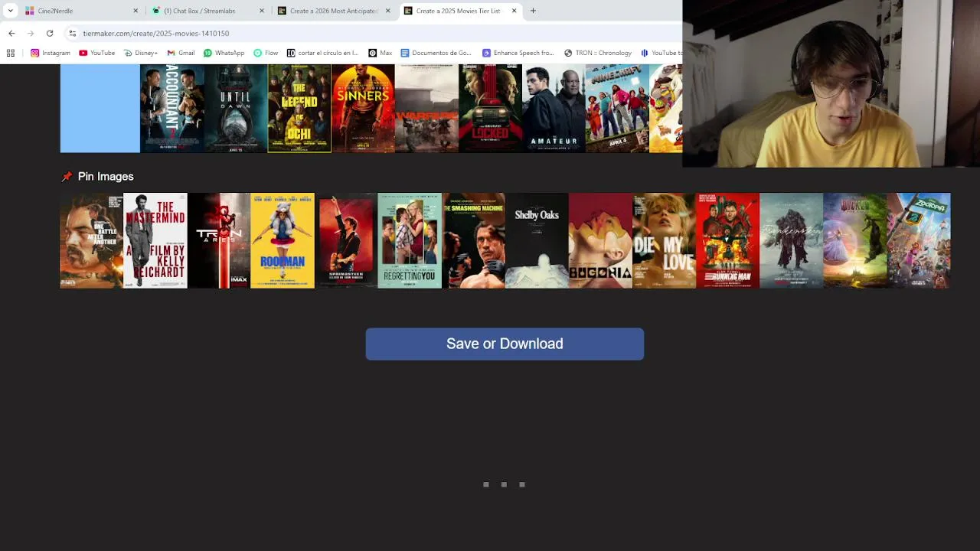Open the YouTube bookmark
This screenshot has width=980, height=551.
point(96,53)
